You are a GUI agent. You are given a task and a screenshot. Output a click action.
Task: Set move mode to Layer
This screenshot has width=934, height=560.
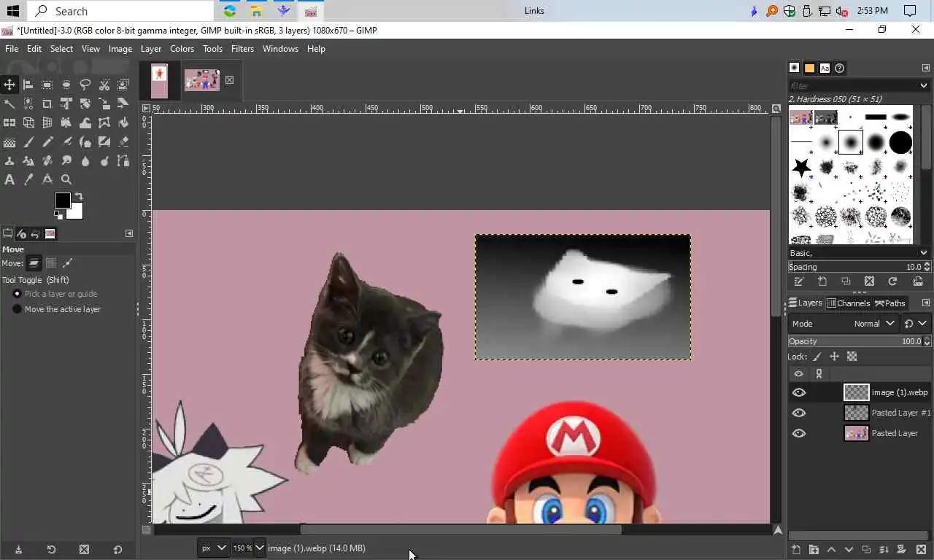[34, 263]
